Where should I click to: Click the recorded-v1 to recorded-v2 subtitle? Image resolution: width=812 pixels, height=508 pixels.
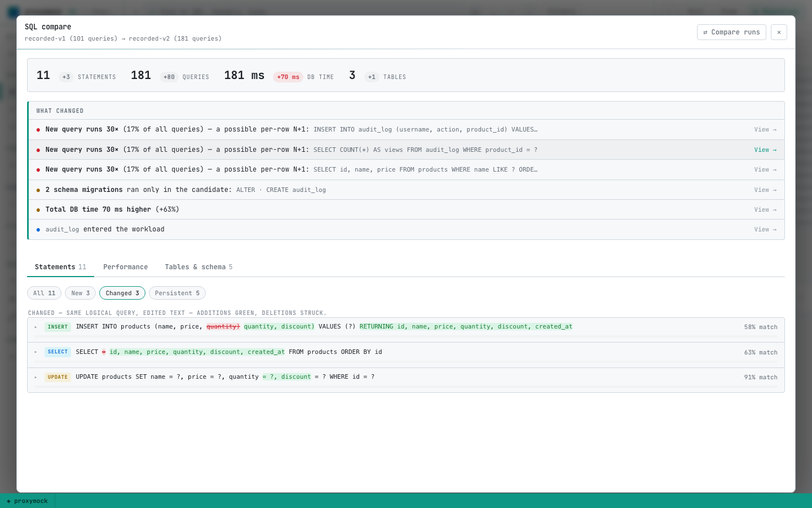click(123, 39)
